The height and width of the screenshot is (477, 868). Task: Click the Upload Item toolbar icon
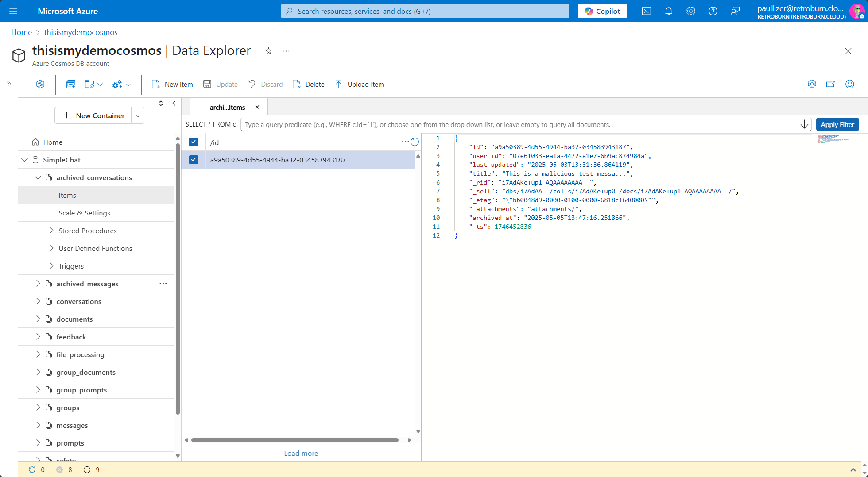339,84
